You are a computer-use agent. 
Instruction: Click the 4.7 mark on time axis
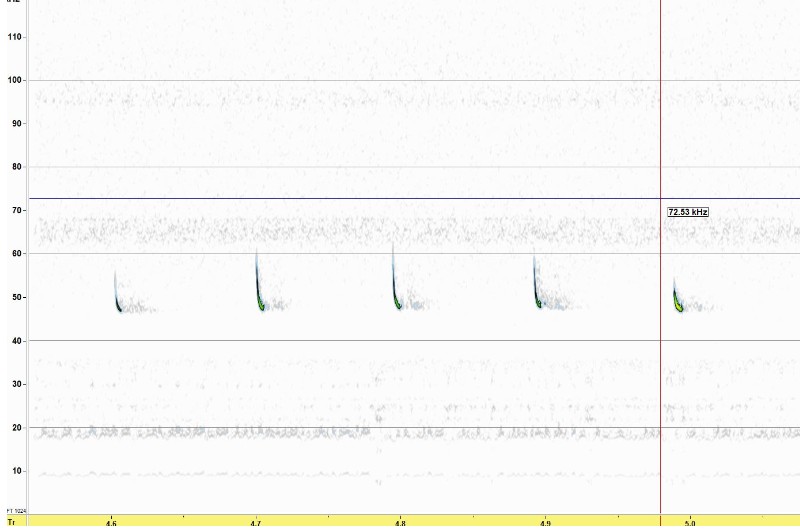[x=256, y=523]
